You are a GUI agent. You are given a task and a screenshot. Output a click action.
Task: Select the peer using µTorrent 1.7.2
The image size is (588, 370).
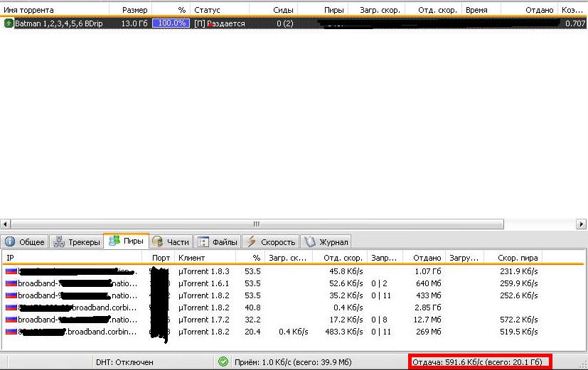coord(292,320)
